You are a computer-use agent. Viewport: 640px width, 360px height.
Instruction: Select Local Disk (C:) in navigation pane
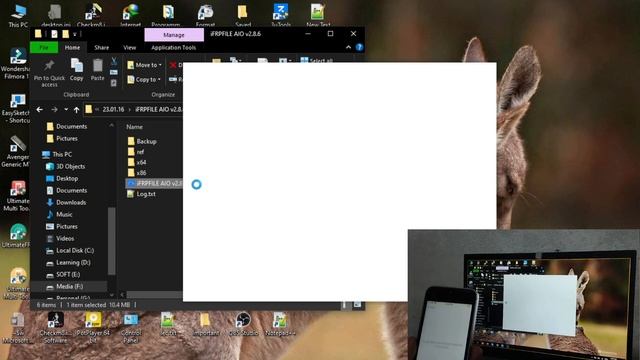tap(70, 251)
